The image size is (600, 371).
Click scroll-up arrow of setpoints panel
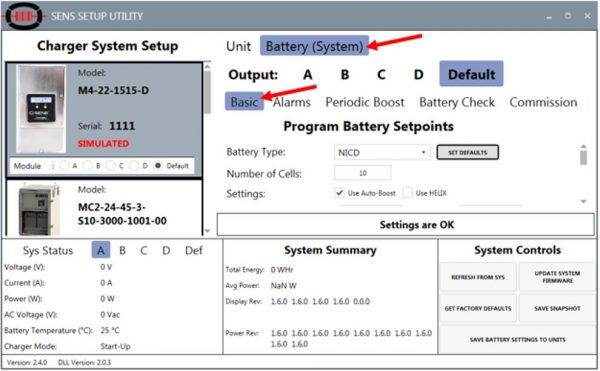coord(583,146)
